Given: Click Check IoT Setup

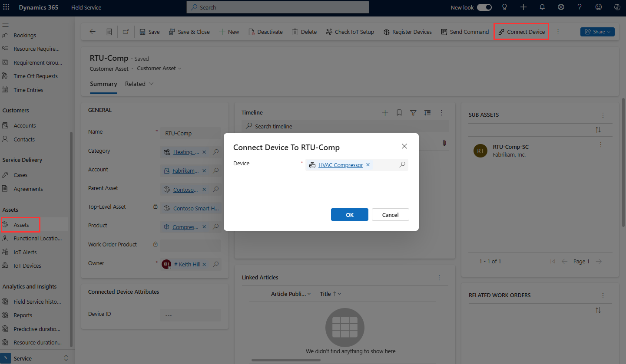Looking at the screenshot, I should [350, 32].
